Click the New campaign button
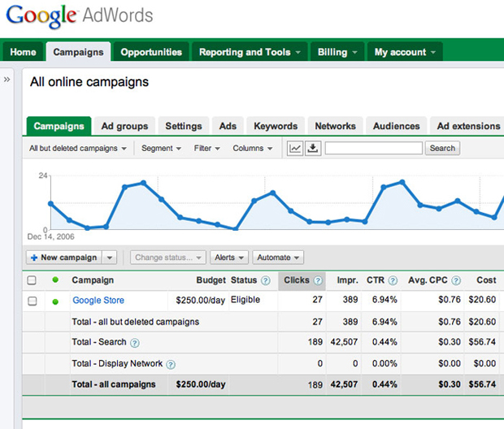This screenshot has width=504, height=429. (x=64, y=258)
